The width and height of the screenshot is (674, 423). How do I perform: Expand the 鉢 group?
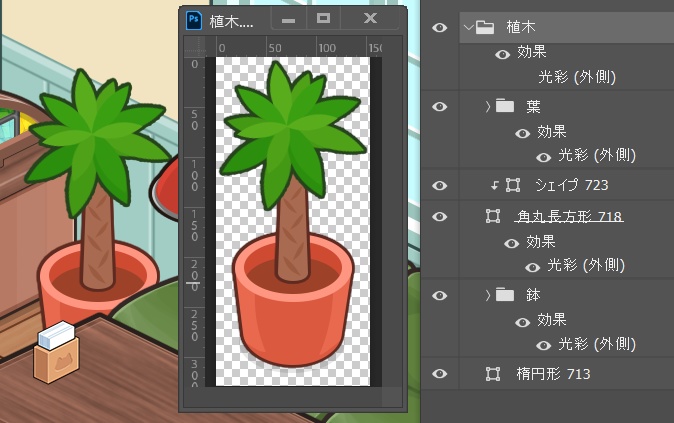(488, 295)
